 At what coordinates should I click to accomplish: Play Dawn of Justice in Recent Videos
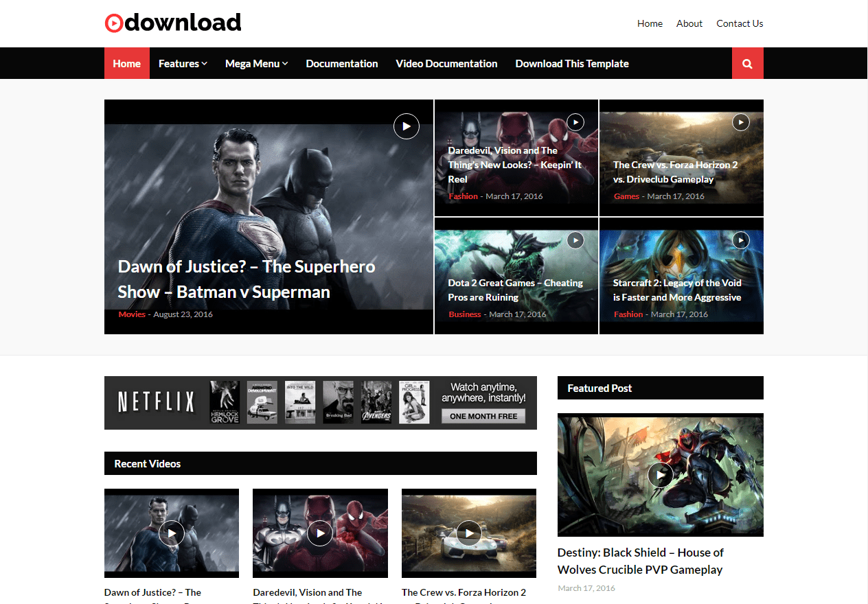click(x=172, y=533)
